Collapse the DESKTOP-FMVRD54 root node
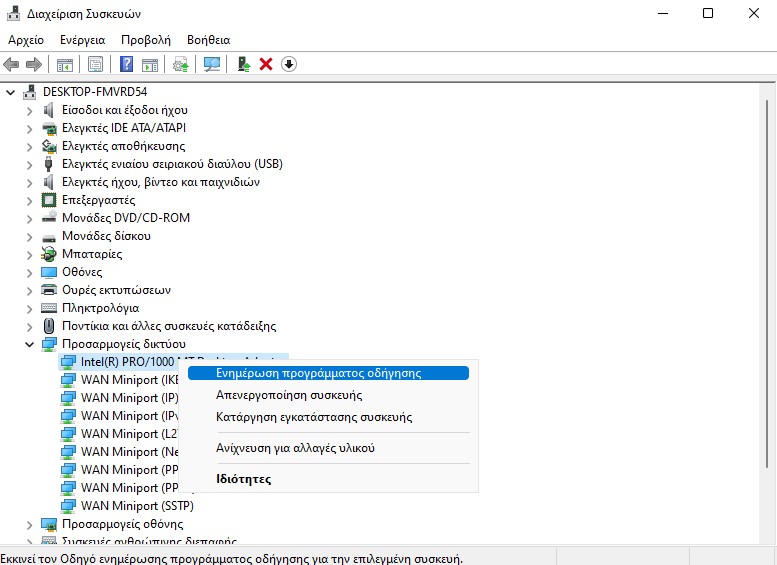Viewport: 777px width, 565px height. coord(10,92)
